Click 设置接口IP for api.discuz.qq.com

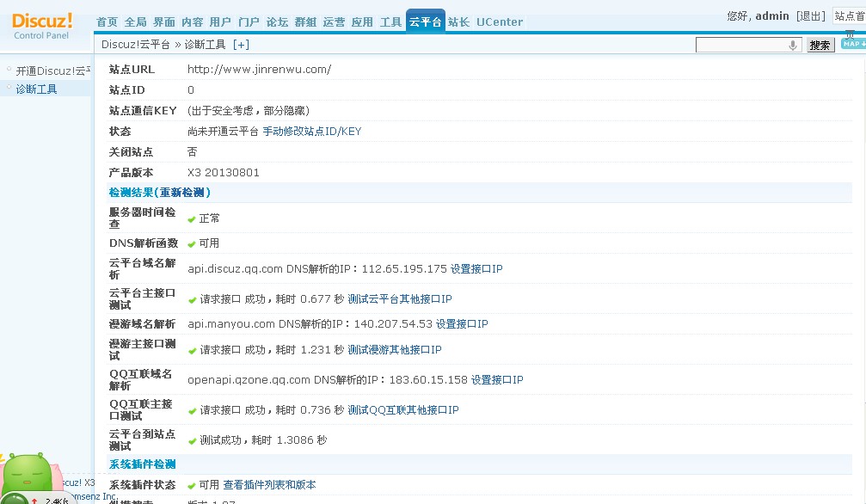[476, 269]
